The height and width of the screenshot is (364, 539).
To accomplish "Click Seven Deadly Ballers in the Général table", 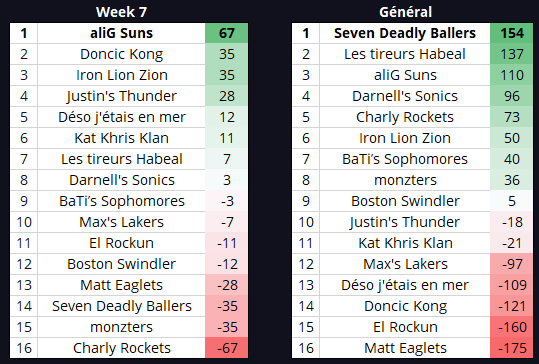I will click(405, 33).
